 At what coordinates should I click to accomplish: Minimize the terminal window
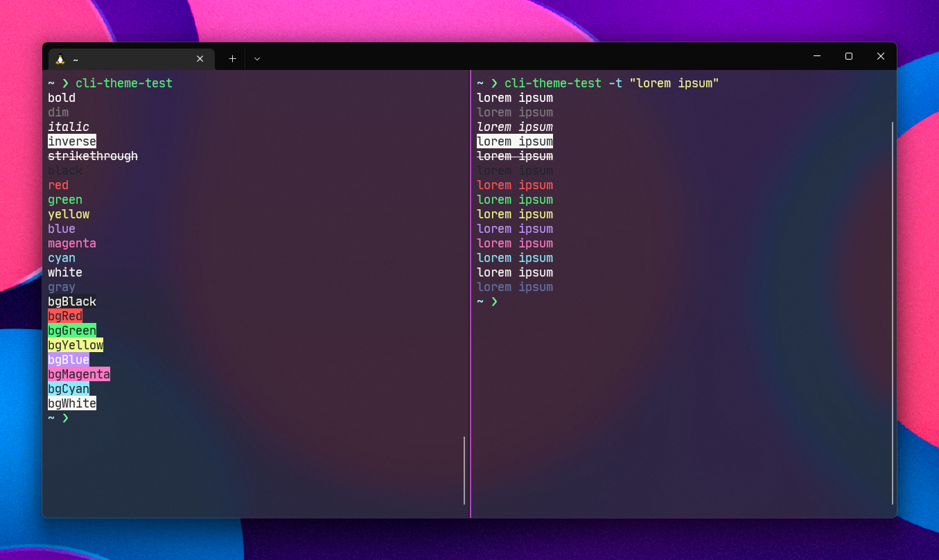point(817,56)
